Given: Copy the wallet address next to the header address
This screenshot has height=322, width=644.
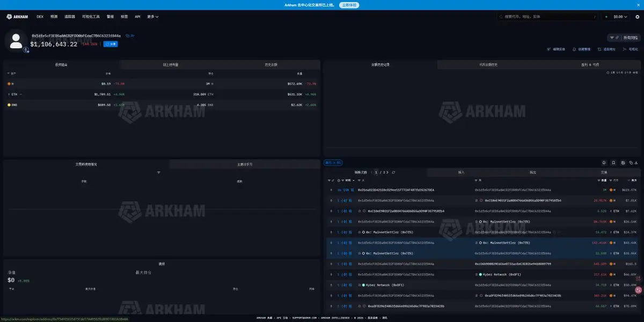Looking at the screenshot, I should tap(127, 35).
